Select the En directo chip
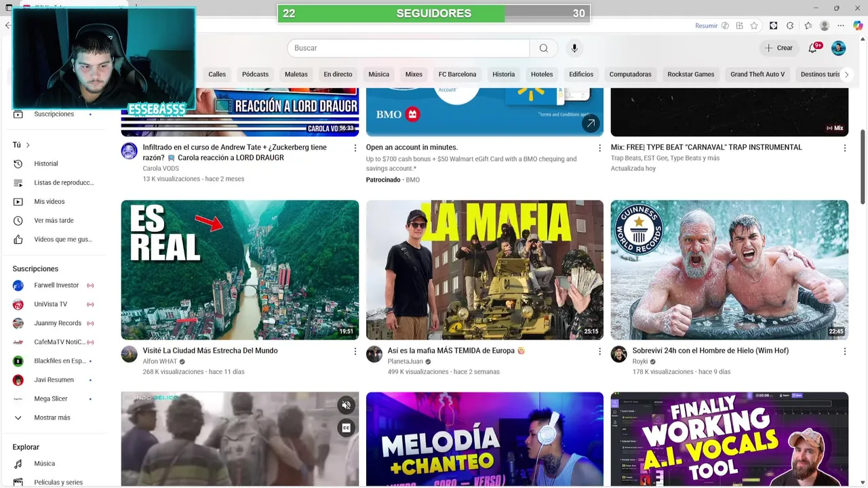868x488 pixels. 338,75
